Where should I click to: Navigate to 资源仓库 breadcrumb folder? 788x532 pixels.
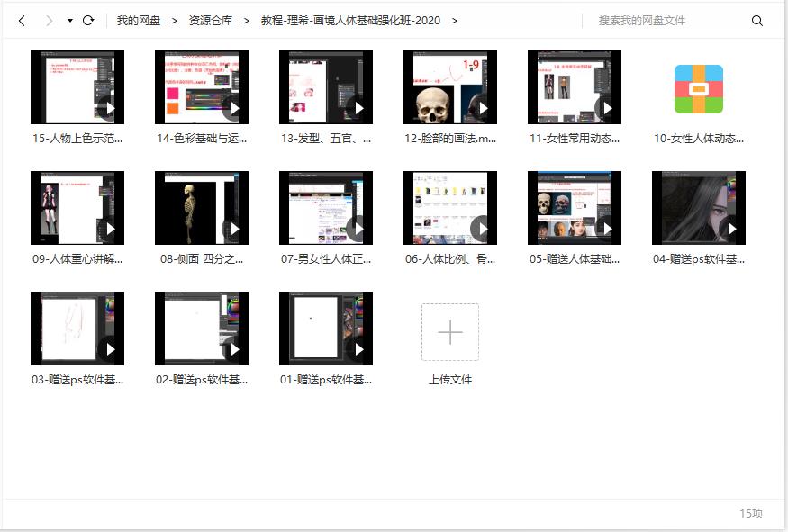tap(210, 20)
